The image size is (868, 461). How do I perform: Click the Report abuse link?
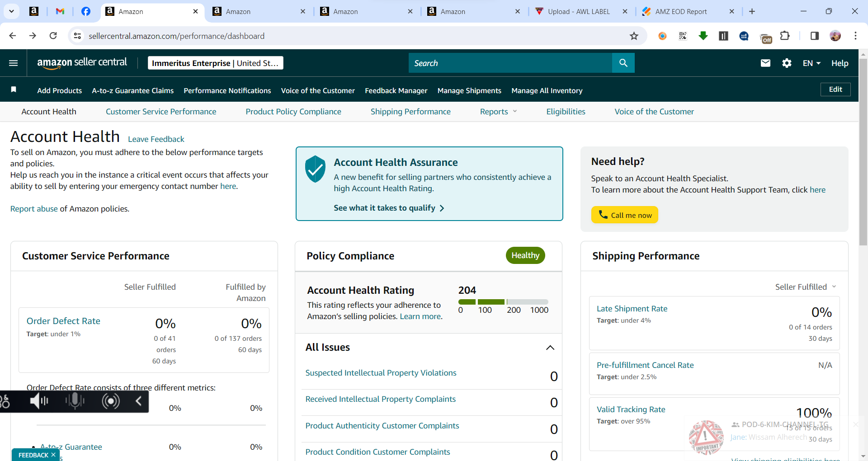point(34,209)
